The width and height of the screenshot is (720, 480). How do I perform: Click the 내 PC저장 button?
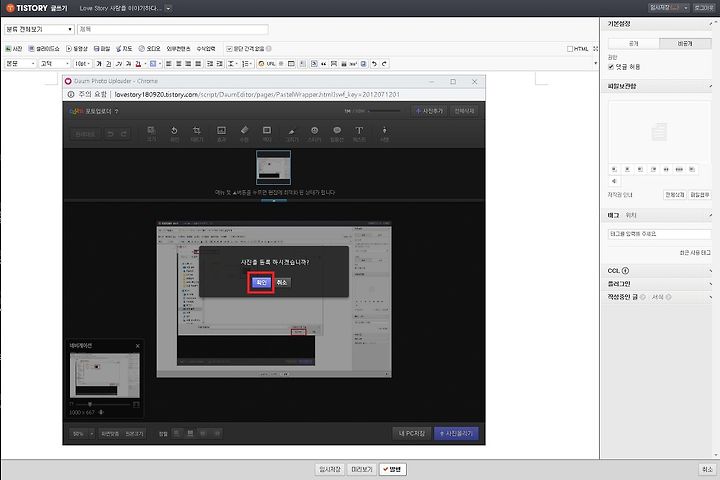pos(412,434)
